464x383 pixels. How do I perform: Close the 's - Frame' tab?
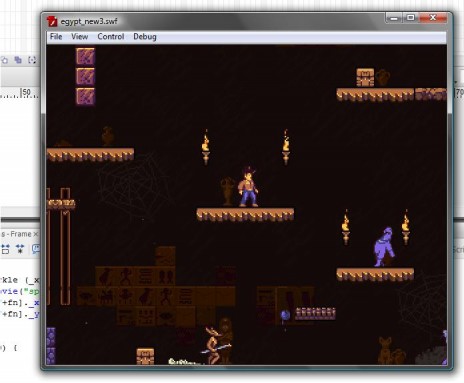[x=36, y=234]
